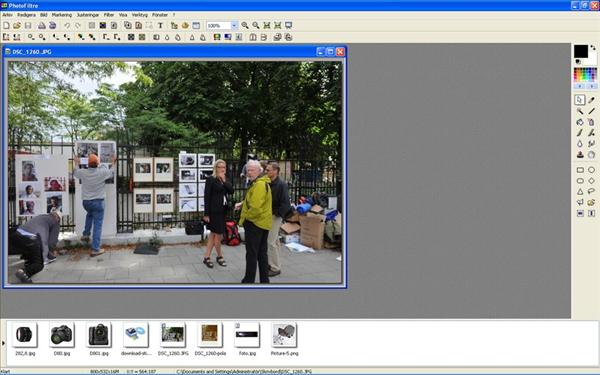Open the zoom percentage dropdown arrow
Image resolution: width=600 pixels, height=375 pixels.
pyautogui.click(x=234, y=26)
